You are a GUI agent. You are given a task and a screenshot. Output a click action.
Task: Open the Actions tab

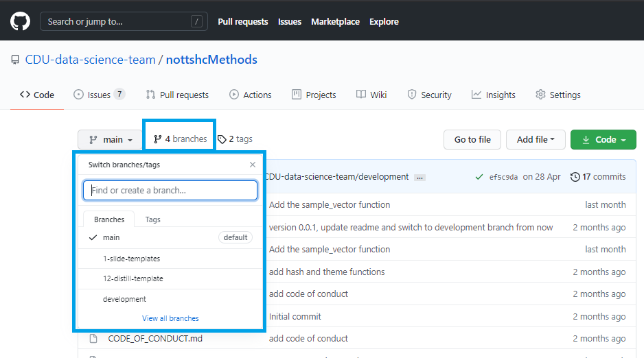(251, 95)
